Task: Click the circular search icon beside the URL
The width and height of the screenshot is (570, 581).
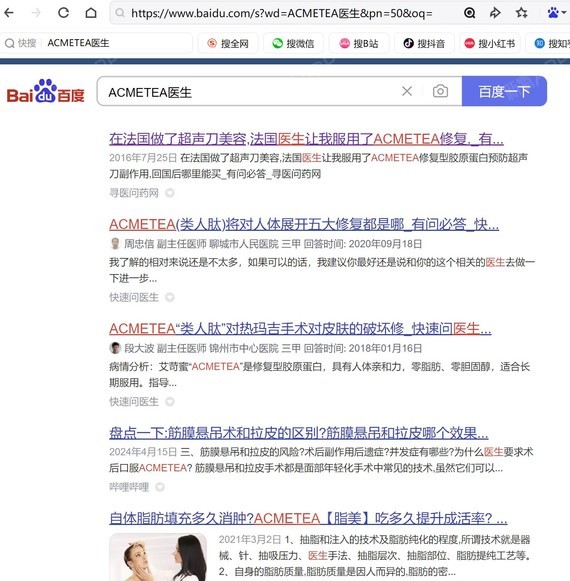Action: pyautogui.click(x=469, y=13)
